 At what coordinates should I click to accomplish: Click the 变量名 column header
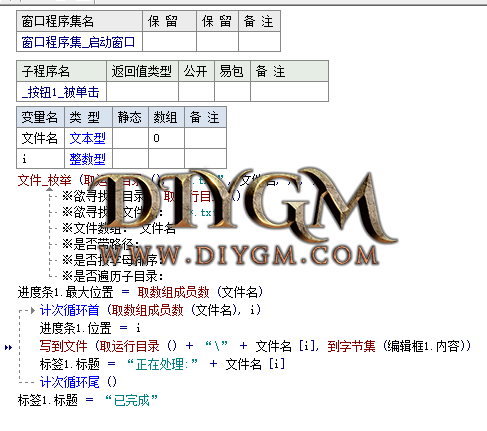[40, 117]
